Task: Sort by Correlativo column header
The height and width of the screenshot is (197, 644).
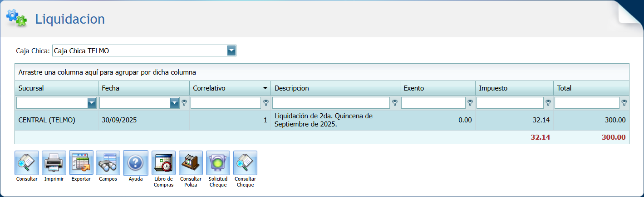Action: point(227,88)
